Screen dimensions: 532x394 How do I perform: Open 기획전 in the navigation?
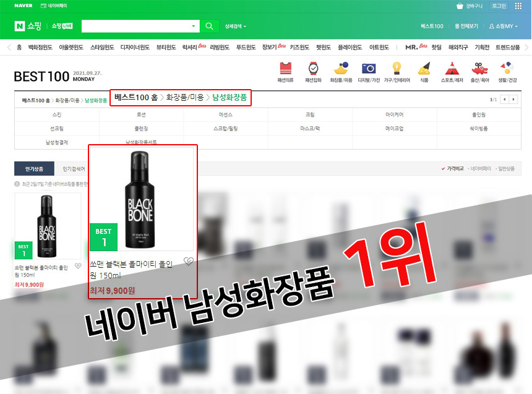pyautogui.click(x=482, y=48)
